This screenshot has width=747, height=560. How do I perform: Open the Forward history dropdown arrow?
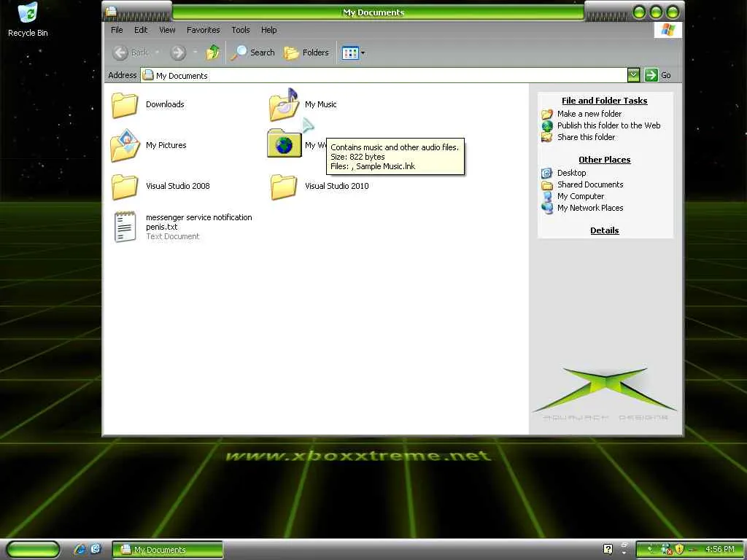pos(194,52)
